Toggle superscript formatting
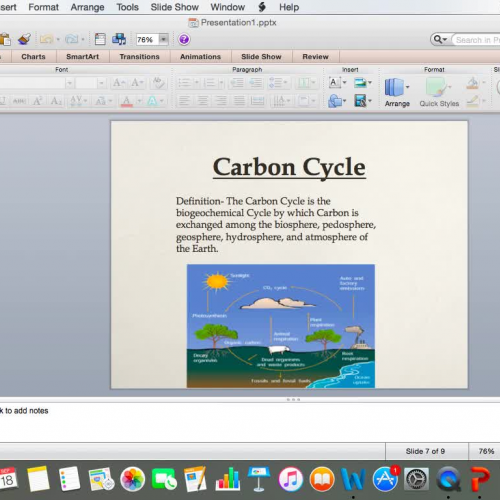The width and height of the screenshot is (500, 500). 37,101
